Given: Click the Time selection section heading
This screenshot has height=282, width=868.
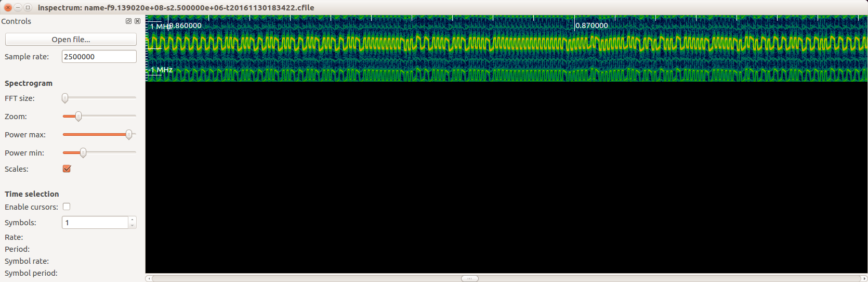Looking at the screenshot, I should (32, 194).
